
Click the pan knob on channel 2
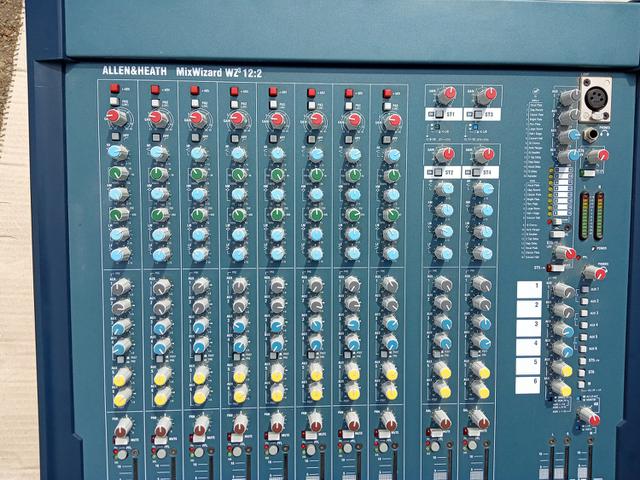coord(162,427)
